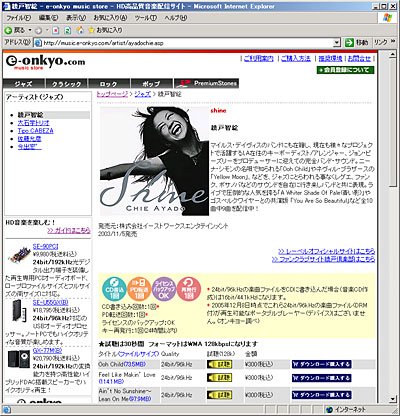Open the Back button history dropdown arrow
Image resolution: width=400 pixels, height=416 pixels.
pyautogui.click(x=30, y=30)
